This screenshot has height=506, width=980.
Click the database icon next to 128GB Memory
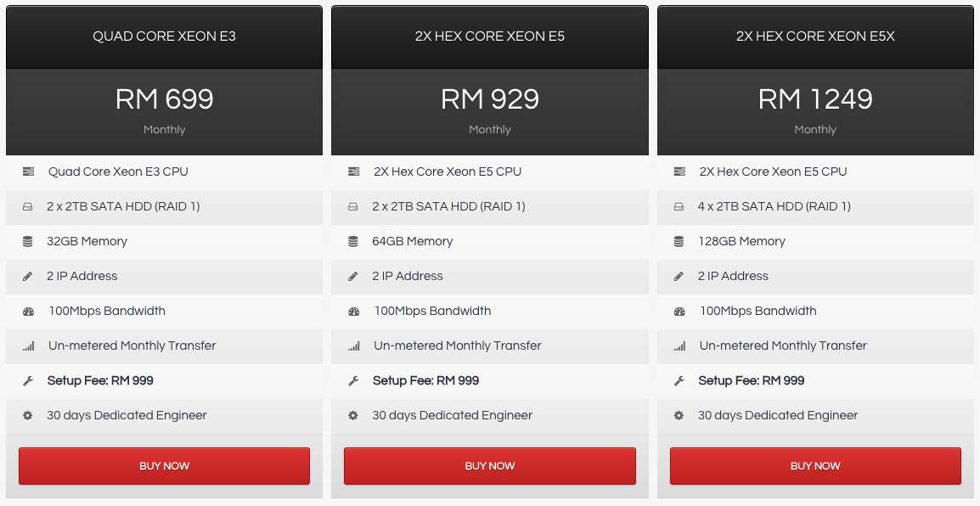(x=679, y=241)
